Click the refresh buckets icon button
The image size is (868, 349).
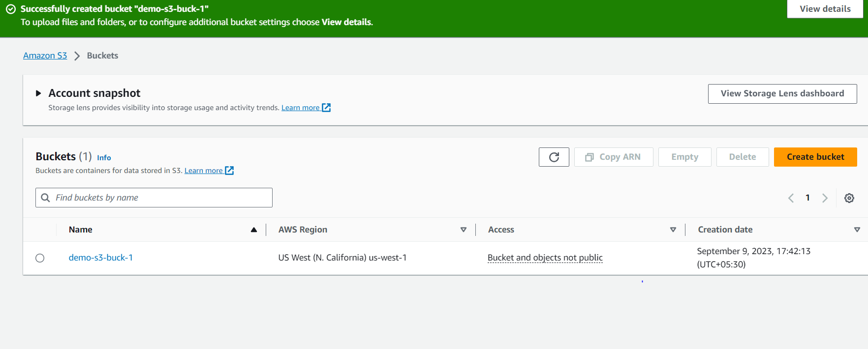554,157
